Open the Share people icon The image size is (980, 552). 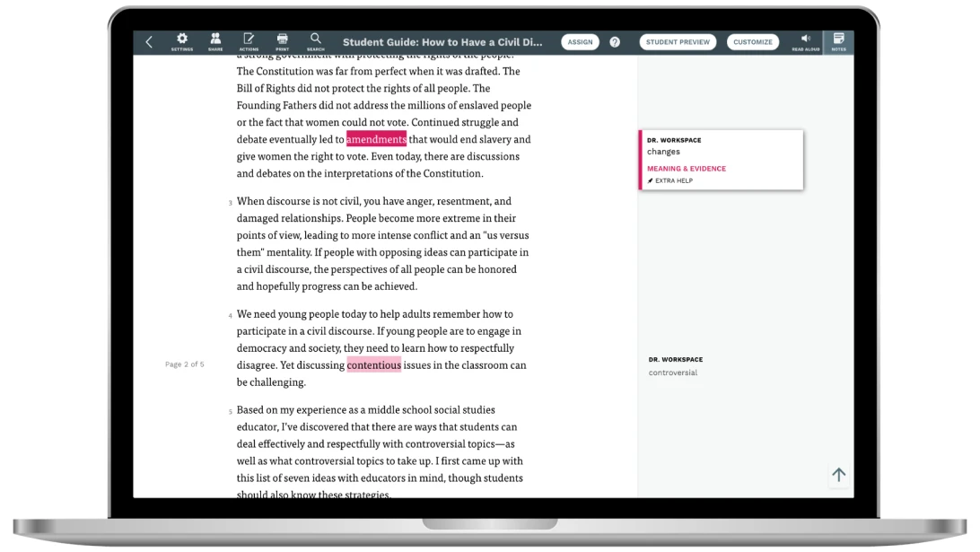pos(215,42)
